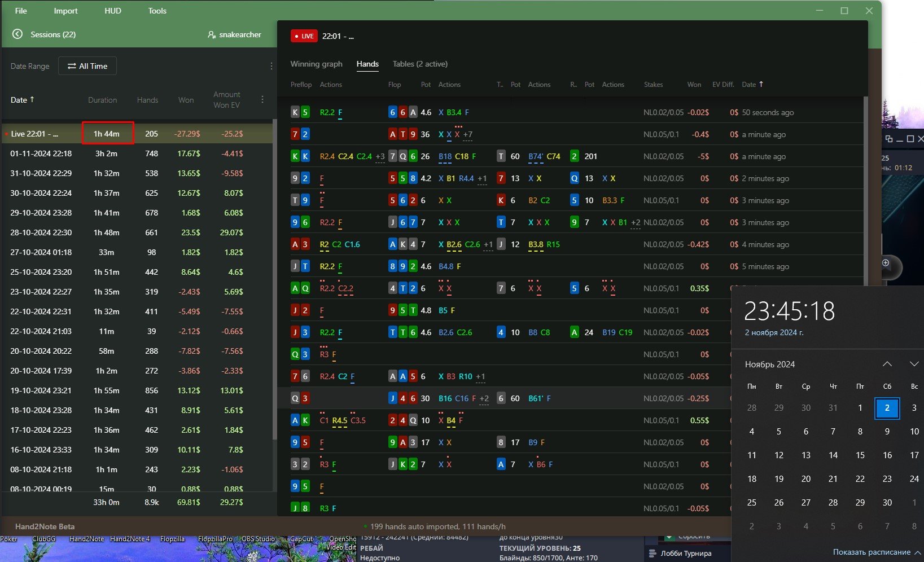
Task: Switch to the Tables (2 active) tab
Action: click(421, 64)
